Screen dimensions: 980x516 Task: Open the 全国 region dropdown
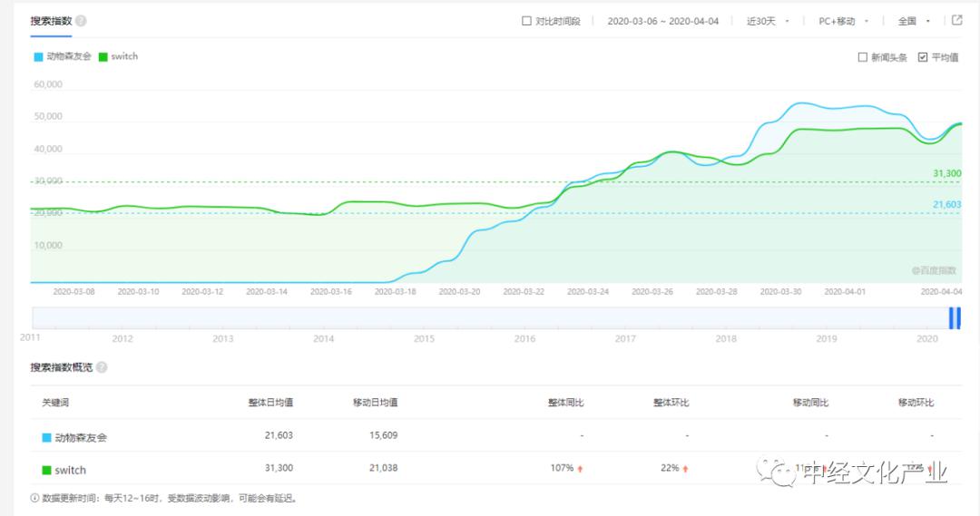tap(914, 21)
